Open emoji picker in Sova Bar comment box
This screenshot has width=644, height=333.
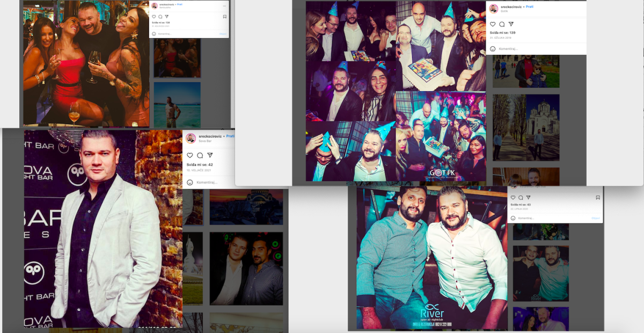pyautogui.click(x=189, y=182)
